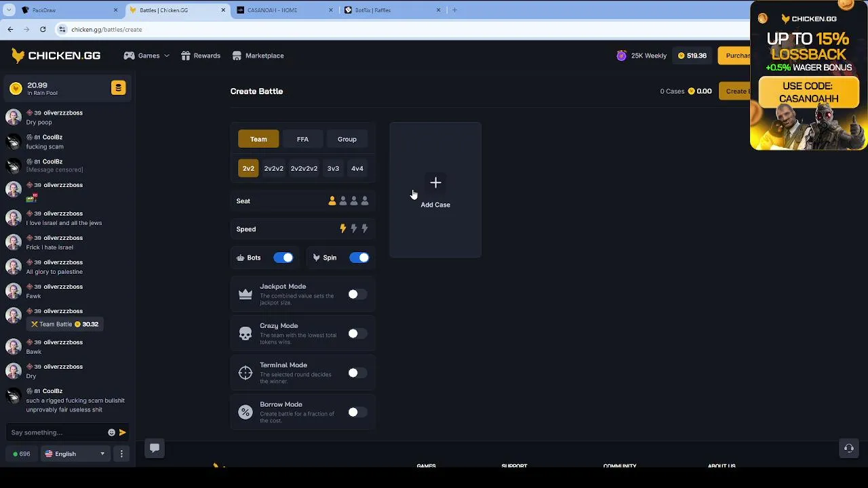Click the Borrow Mode percent icon
This screenshot has width=868, height=488.
(x=245, y=412)
